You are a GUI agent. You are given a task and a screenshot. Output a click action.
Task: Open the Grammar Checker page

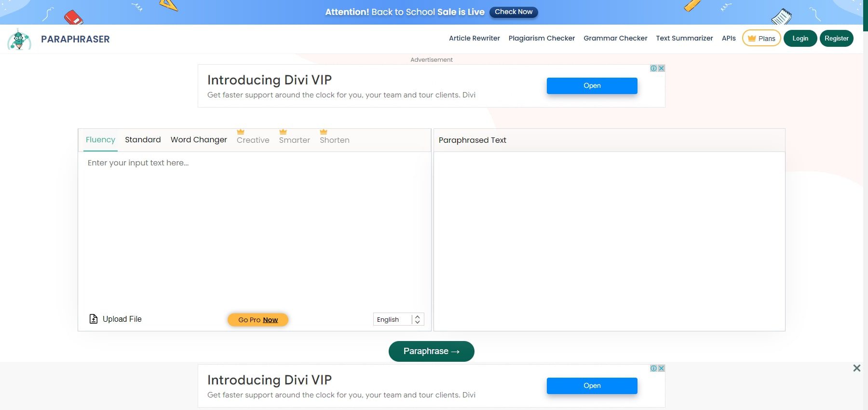tap(615, 38)
